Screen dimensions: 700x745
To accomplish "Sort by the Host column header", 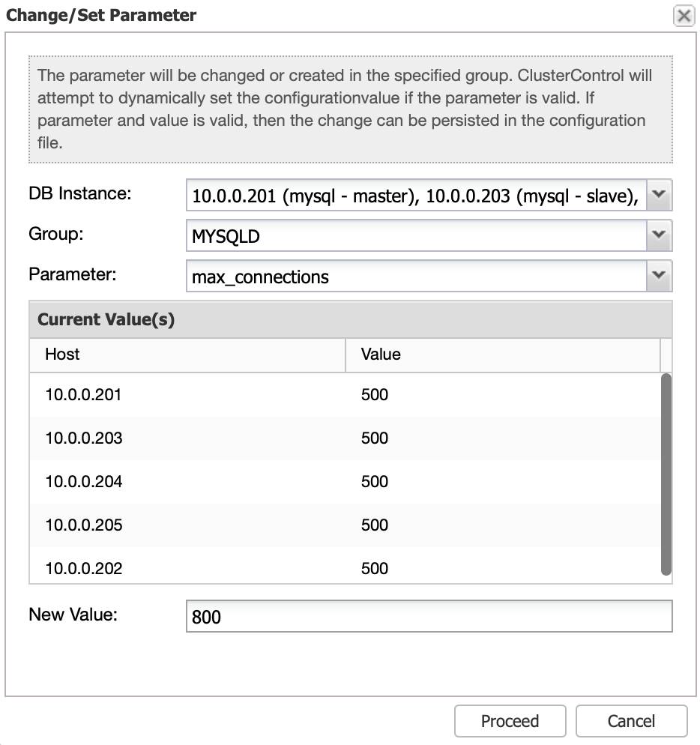I will pyautogui.click(x=187, y=355).
